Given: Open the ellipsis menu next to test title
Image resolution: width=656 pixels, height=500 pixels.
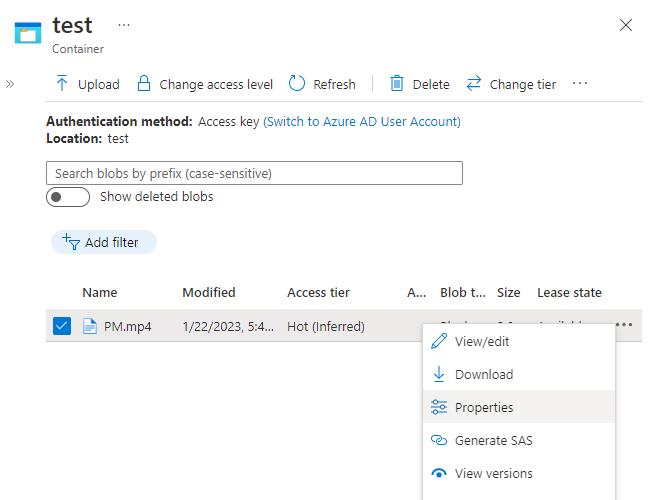Looking at the screenshot, I should (124, 26).
